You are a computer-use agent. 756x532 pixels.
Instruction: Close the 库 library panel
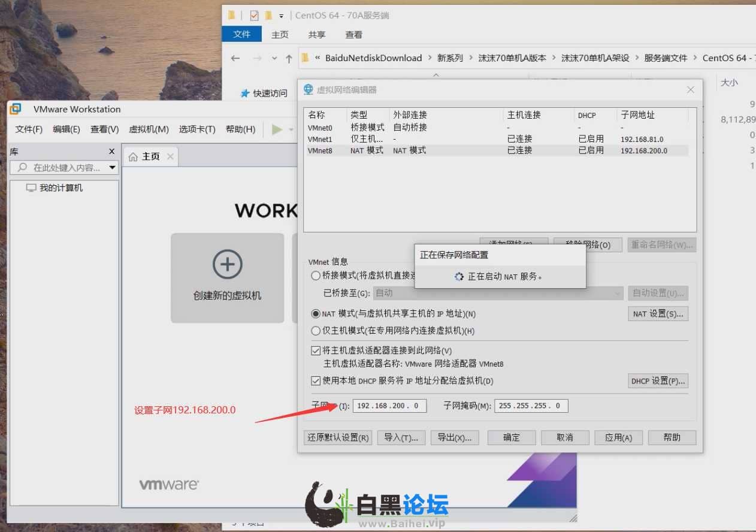pyautogui.click(x=111, y=152)
